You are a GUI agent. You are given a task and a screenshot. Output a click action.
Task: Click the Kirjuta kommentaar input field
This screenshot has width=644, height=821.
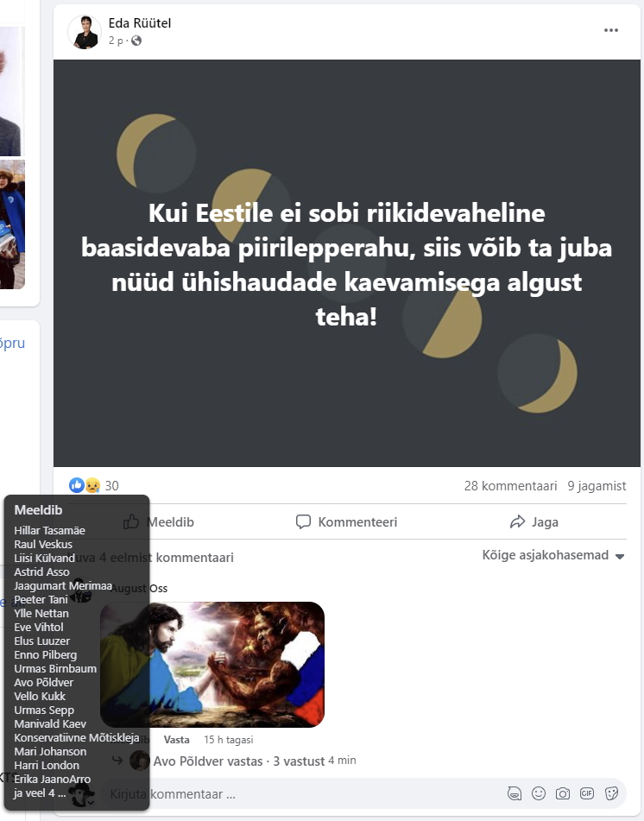point(304,794)
